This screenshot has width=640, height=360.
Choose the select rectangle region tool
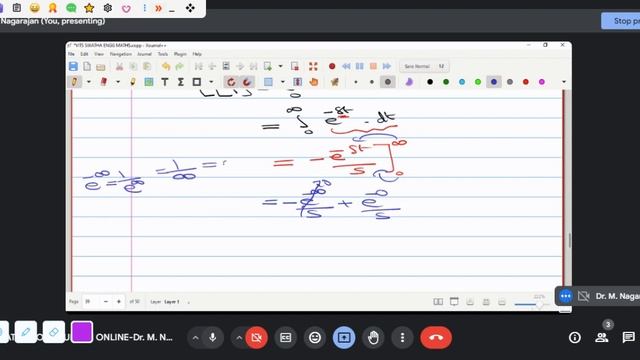pos(268,82)
